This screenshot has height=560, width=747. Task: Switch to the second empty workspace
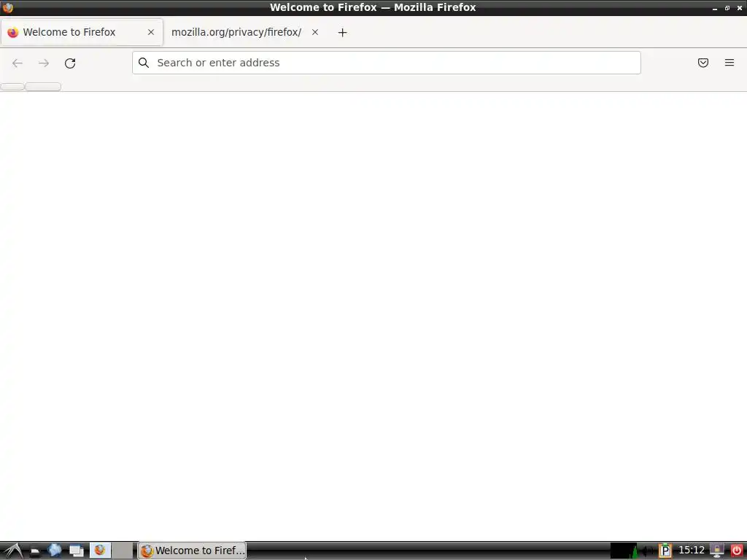pos(123,551)
